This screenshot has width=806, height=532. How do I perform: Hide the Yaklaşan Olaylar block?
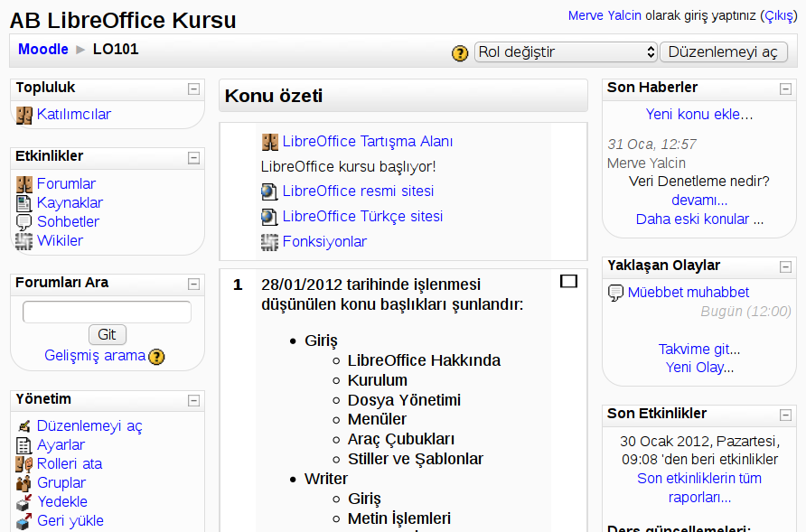(x=786, y=266)
